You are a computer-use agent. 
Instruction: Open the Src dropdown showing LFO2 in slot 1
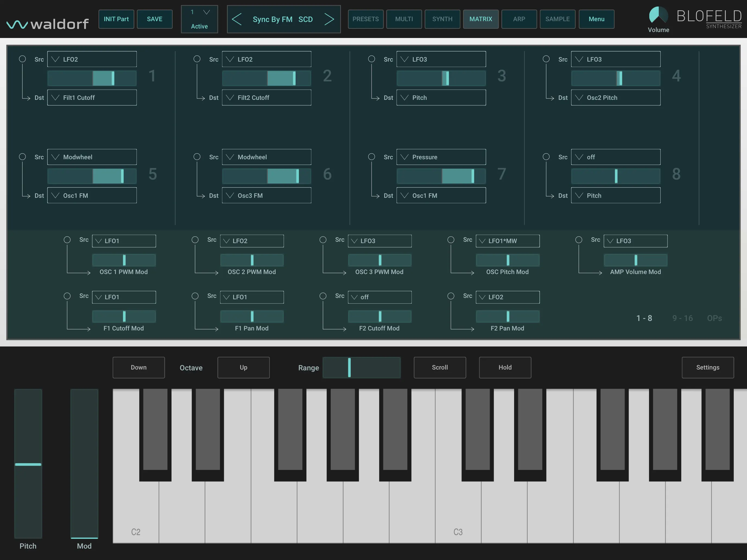pos(92,59)
